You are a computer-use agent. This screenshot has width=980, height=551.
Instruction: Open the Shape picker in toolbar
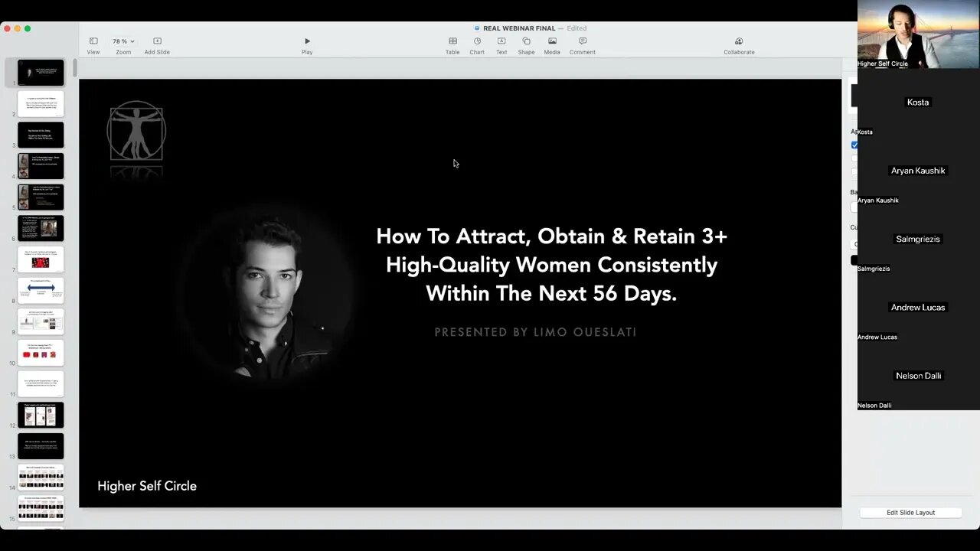coord(526,41)
